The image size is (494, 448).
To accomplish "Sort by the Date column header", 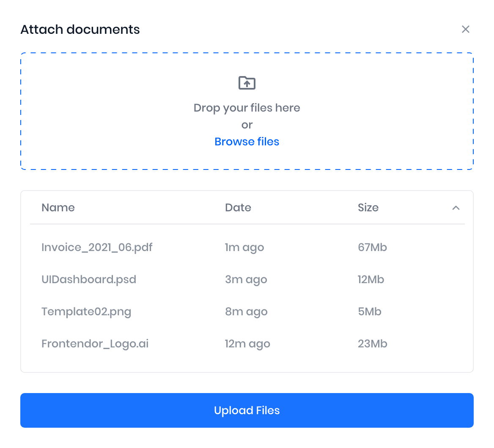I will tap(238, 208).
